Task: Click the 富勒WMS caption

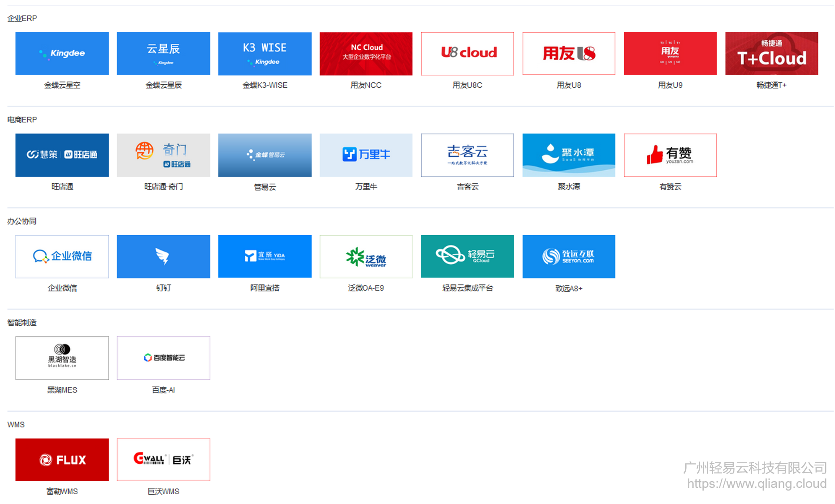Action: point(62,491)
